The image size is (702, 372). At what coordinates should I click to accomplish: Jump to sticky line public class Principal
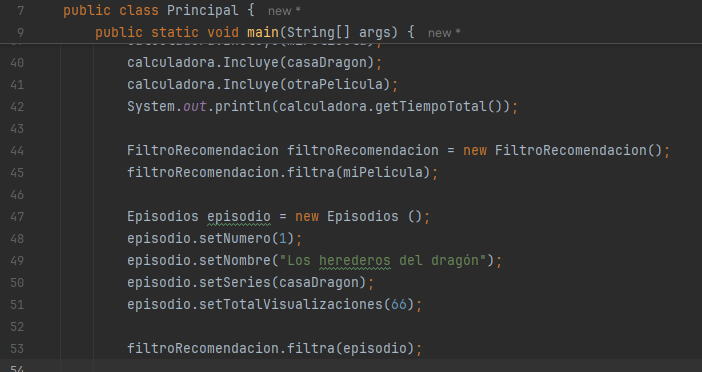[159, 10]
